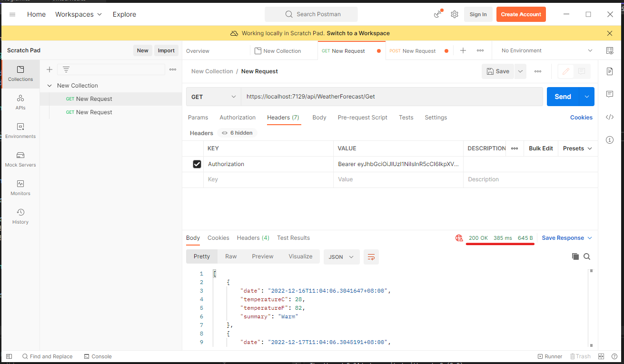This screenshot has width=624, height=364.
Task: Open the Pre-request Script tab
Action: [363, 118]
